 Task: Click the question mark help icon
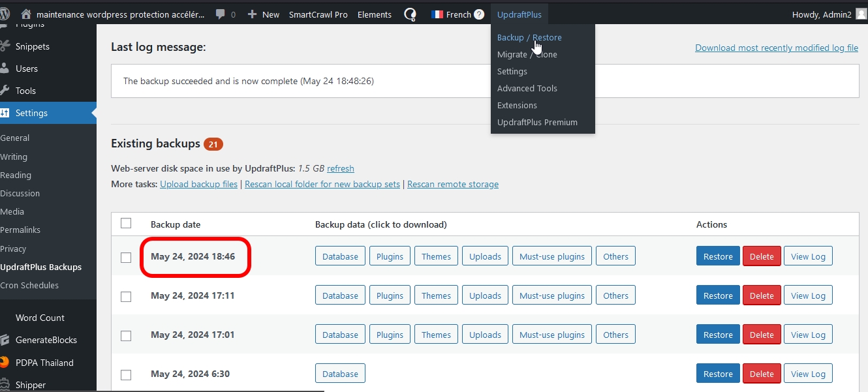pyautogui.click(x=479, y=14)
